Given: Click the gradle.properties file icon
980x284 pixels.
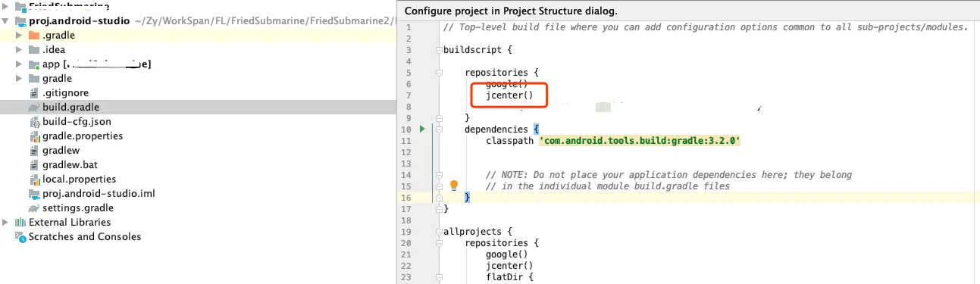Looking at the screenshot, I should pyautogui.click(x=34, y=136).
